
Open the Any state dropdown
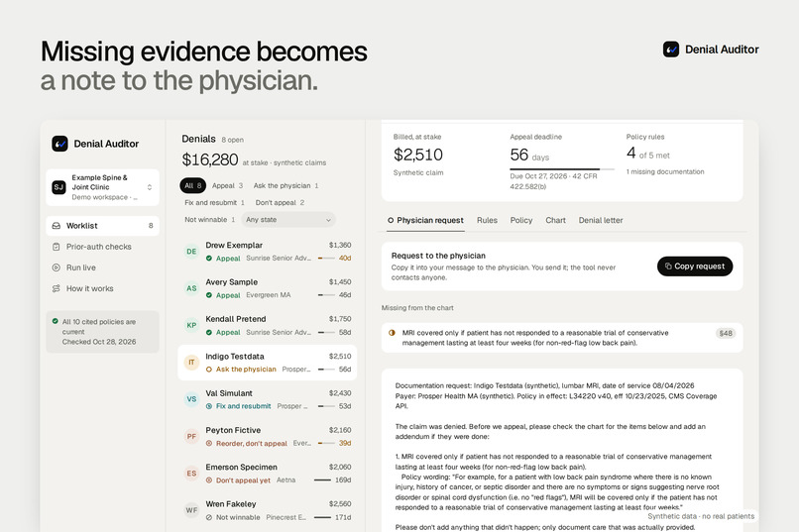288,219
